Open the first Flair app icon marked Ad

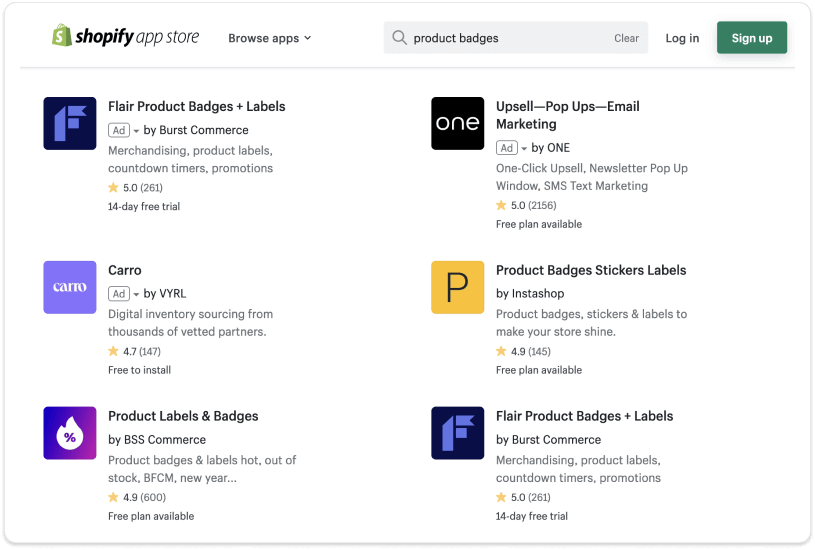point(70,123)
